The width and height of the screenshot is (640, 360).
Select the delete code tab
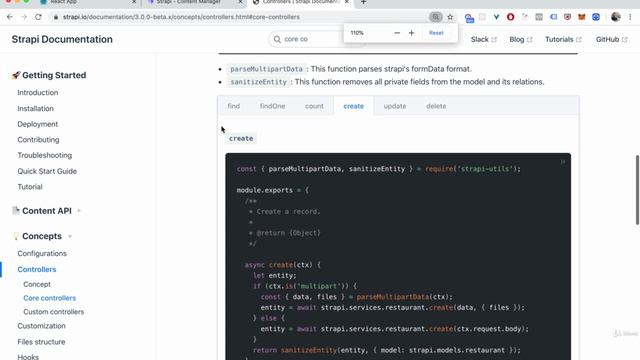[x=436, y=106]
